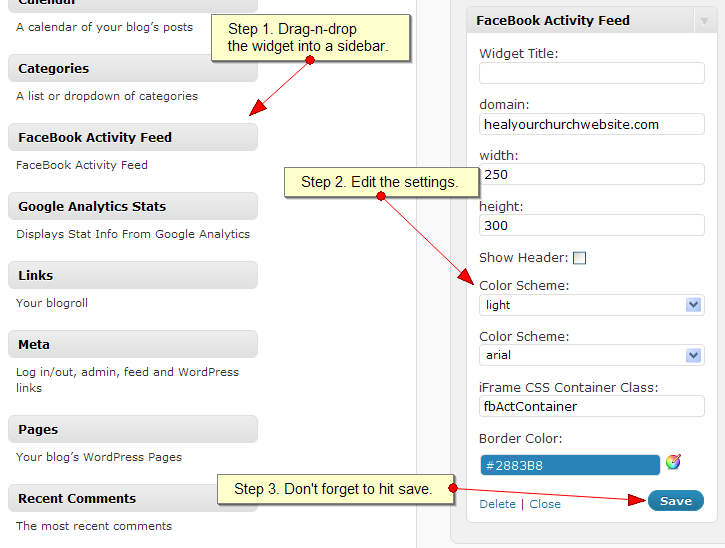Open the arial font dropdown
725x548 pixels.
[x=591, y=356]
